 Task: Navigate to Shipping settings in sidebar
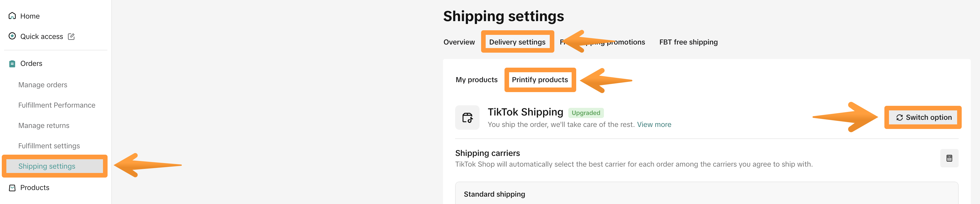(x=47, y=166)
